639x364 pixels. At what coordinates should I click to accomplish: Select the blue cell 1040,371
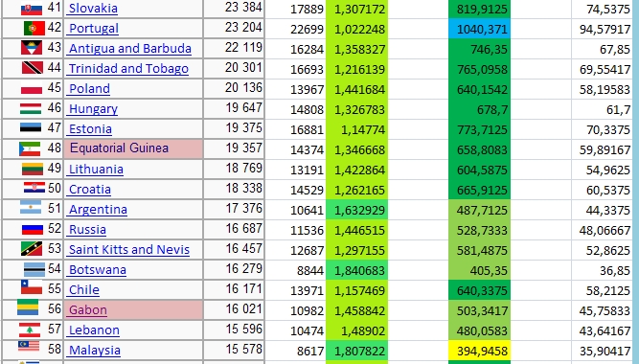tap(479, 29)
